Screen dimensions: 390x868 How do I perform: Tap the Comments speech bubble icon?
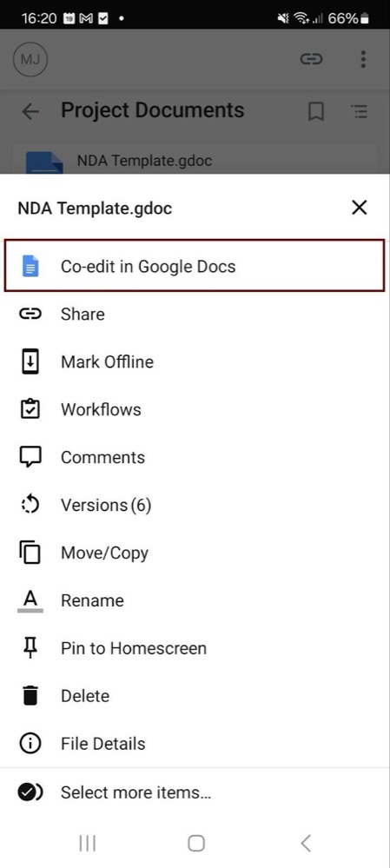(30, 458)
